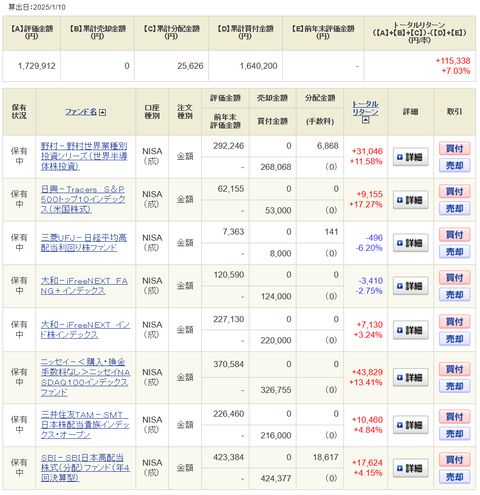Viewport: 480px width, 495px height.
Task: Open the 大和 iFreeNEXT FANG+インデックス link
Action: coord(84,286)
